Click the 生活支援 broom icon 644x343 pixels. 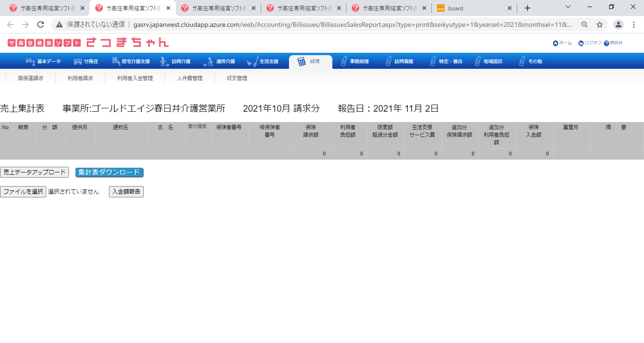(252, 61)
